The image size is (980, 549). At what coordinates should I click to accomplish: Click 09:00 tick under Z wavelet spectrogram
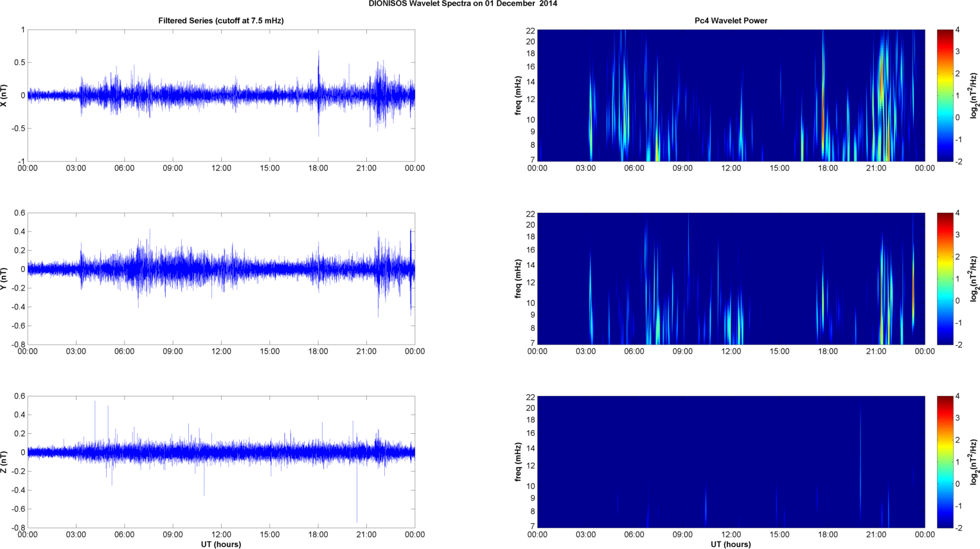click(682, 535)
